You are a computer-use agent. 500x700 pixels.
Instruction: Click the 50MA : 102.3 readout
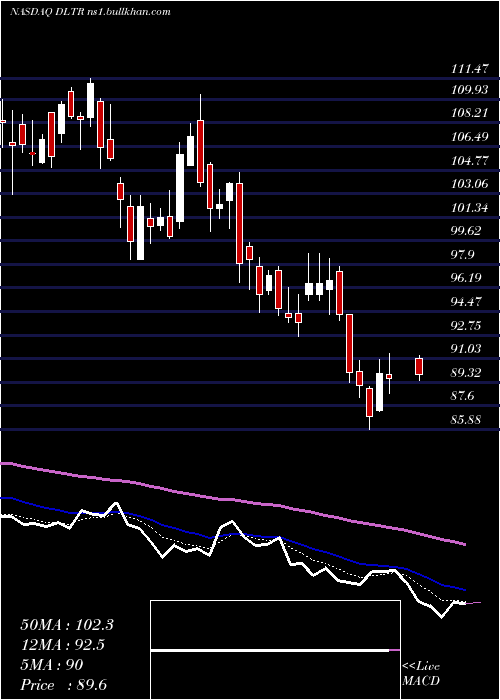pos(67,625)
